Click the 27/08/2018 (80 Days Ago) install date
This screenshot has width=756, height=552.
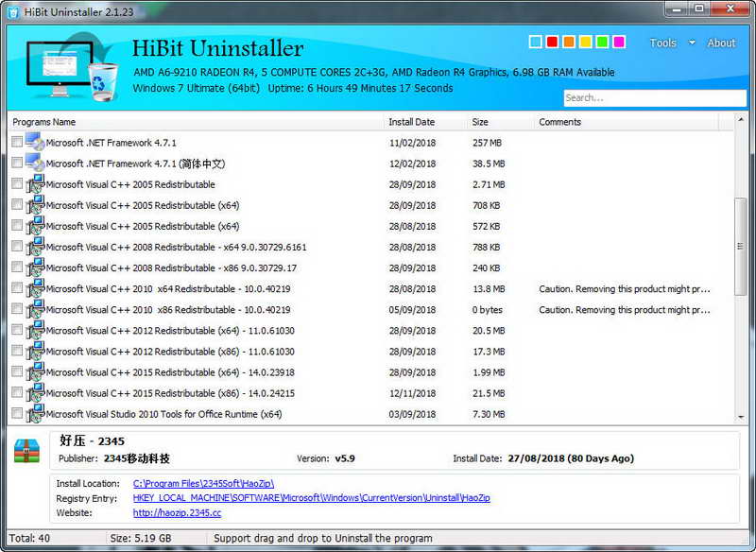click(571, 458)
